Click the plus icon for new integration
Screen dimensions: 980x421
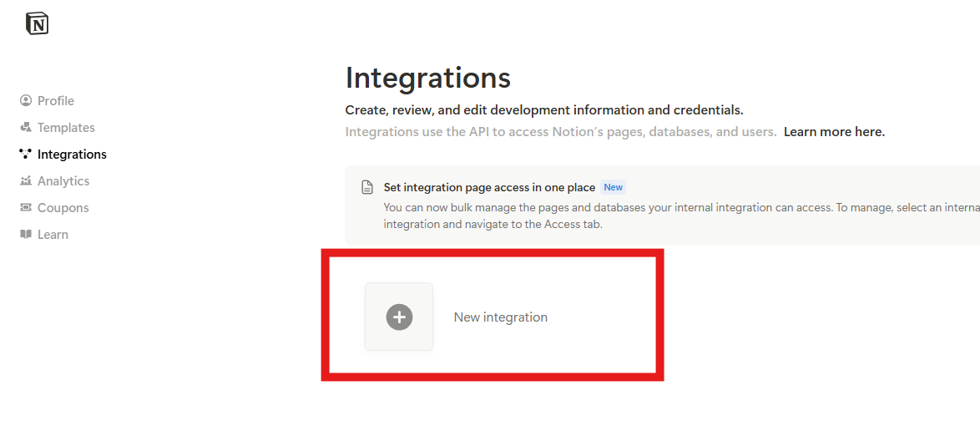[399, 317]
